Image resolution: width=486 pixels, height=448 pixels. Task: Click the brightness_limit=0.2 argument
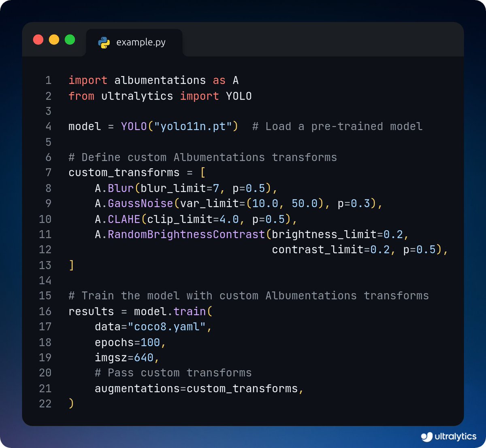(337, 234)
